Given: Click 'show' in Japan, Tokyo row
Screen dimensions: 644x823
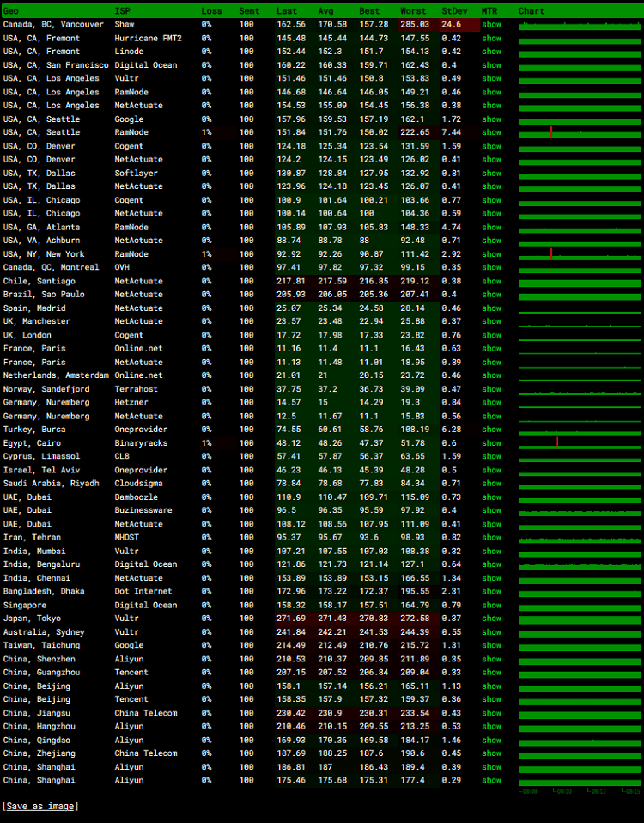Looking at the screenshot, I should (491, 619).
